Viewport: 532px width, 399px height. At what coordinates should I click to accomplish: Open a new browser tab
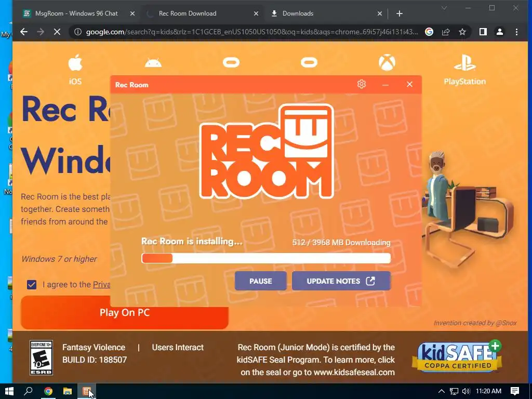point(400,14)
